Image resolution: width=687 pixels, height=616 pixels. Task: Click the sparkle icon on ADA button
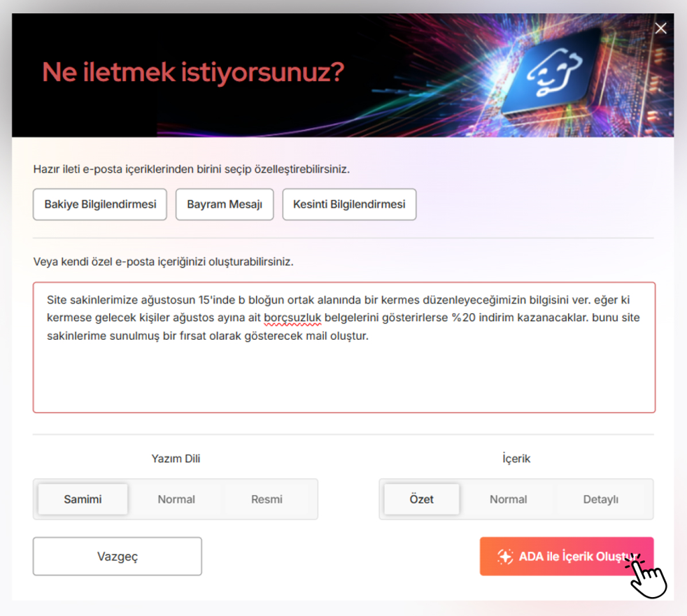tap(504, 557)
